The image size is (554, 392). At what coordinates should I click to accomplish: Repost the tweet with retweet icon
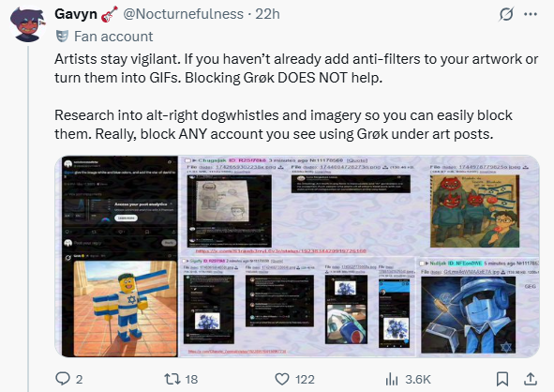[x=172, y=379]
